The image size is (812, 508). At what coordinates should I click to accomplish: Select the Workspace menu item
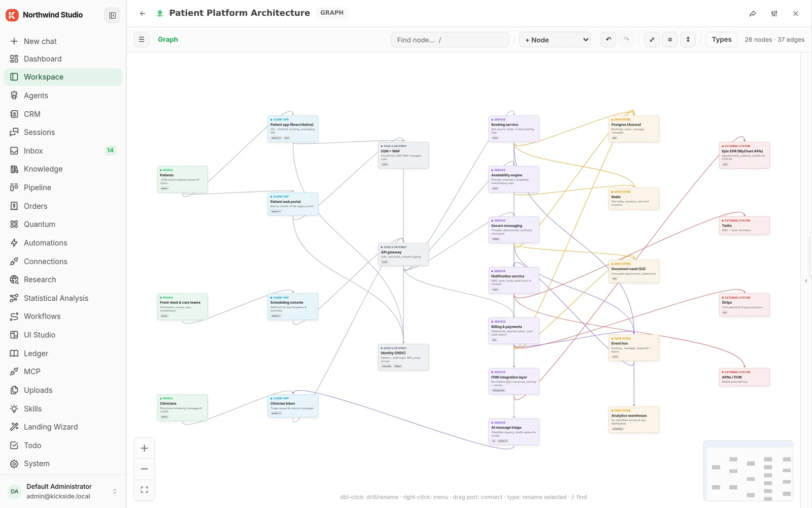pos(63,77)
